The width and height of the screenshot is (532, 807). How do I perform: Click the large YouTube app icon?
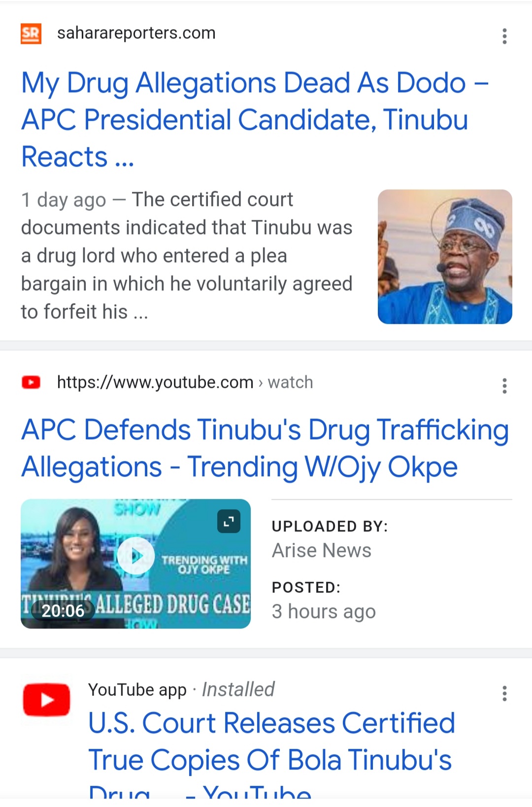47,700
